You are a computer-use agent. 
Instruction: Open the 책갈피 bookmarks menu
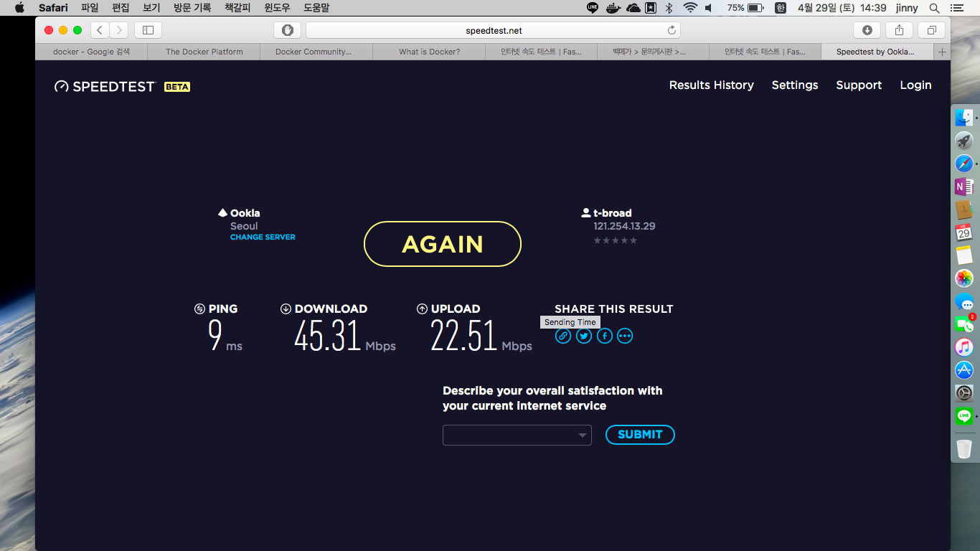pos(237,8)
